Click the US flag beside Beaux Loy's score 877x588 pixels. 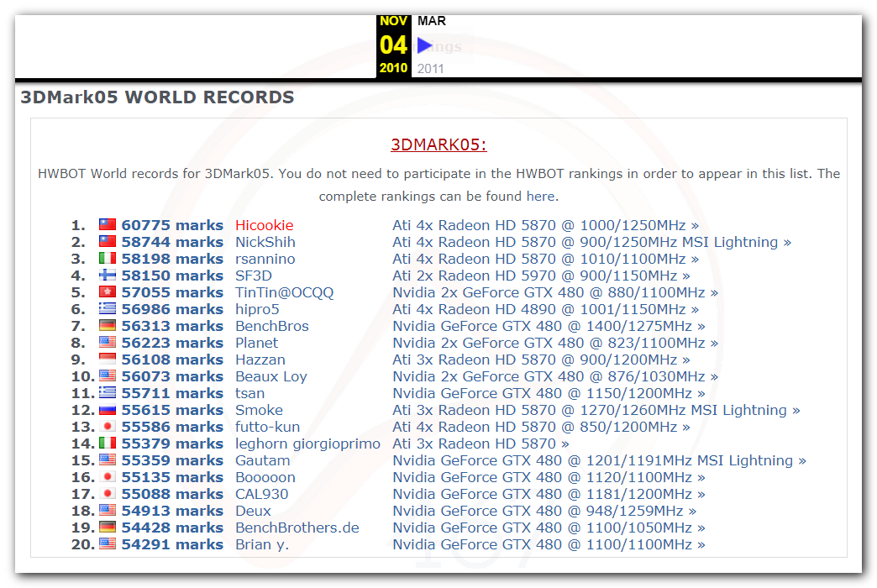(108, 376)
